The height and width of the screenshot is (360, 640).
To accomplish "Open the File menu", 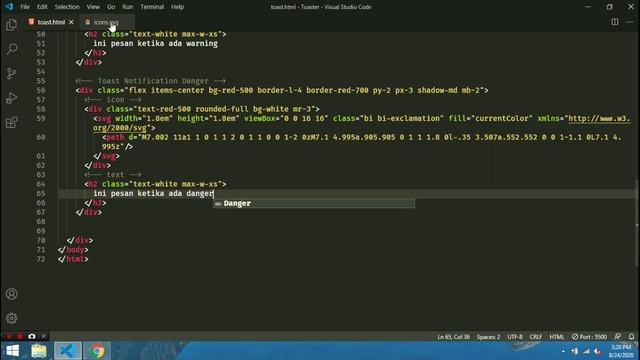I will [25, 7].
